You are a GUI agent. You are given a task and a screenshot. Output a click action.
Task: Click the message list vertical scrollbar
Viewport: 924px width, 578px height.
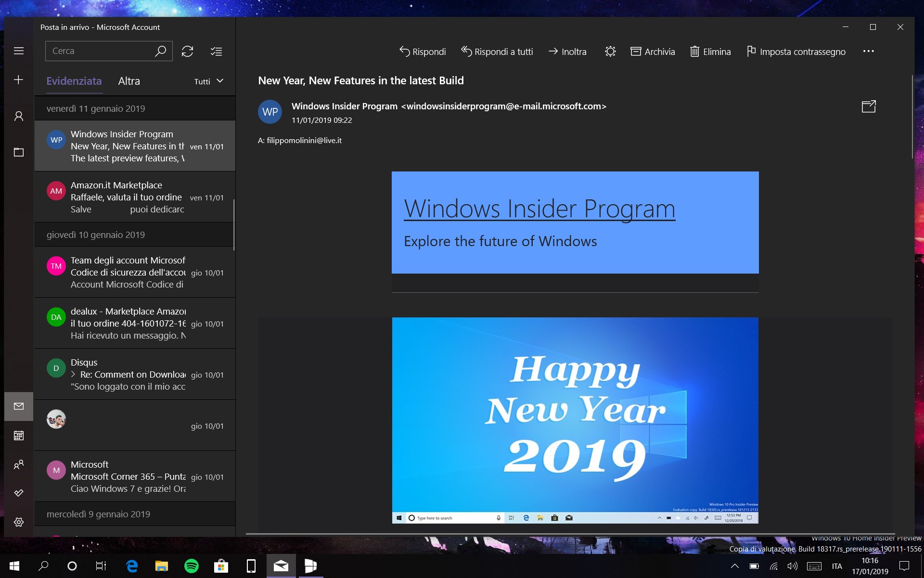coord(234,225)
